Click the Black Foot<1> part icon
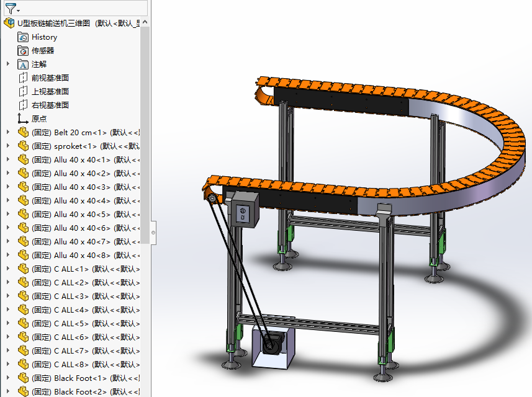The width and height of the screenshot is (532, 397). [x=23, y=378]
